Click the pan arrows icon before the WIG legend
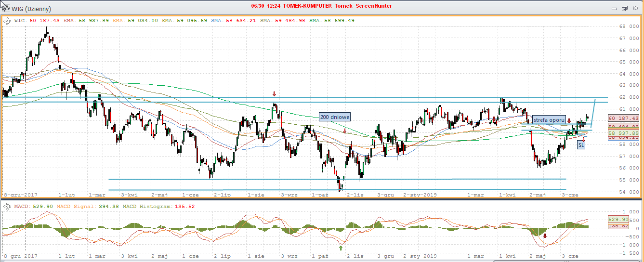The image size is (644, 262). tap(8, 21)
